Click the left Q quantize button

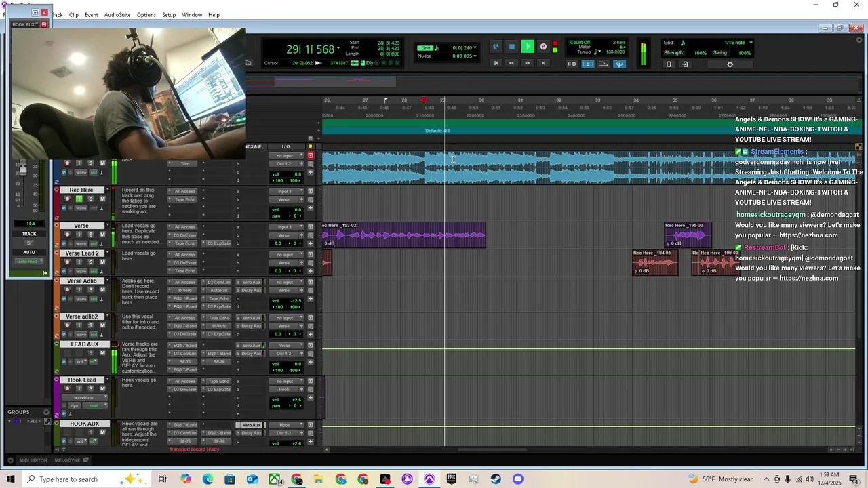coord(669,64)
